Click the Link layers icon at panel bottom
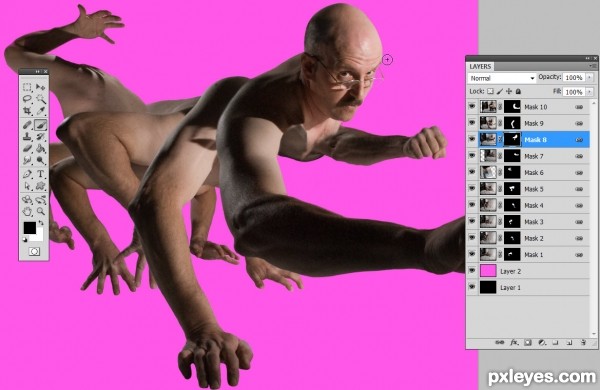 tap(499, 343)
